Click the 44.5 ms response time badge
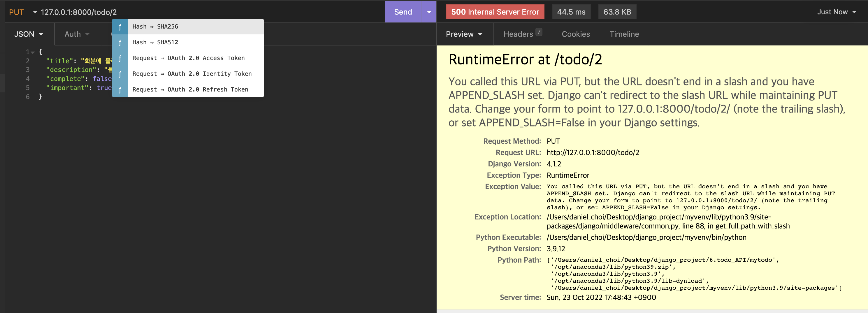Screen dimensions: 868x313 (571, 12)
